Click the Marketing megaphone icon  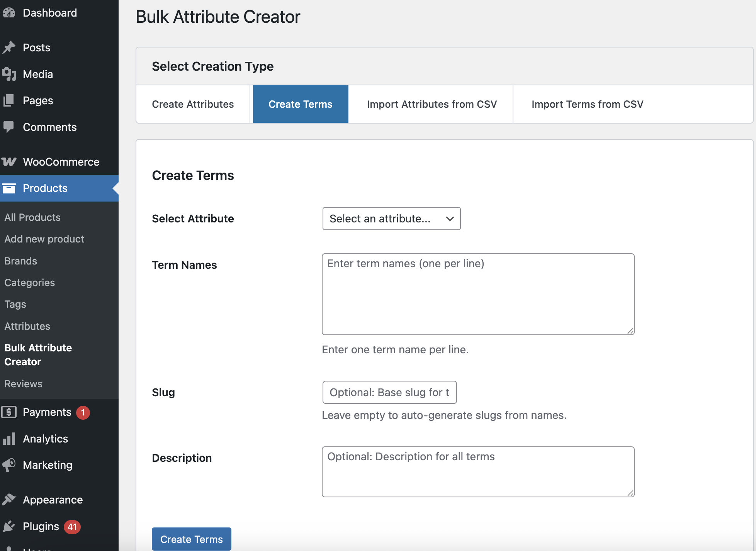[9, 465]
